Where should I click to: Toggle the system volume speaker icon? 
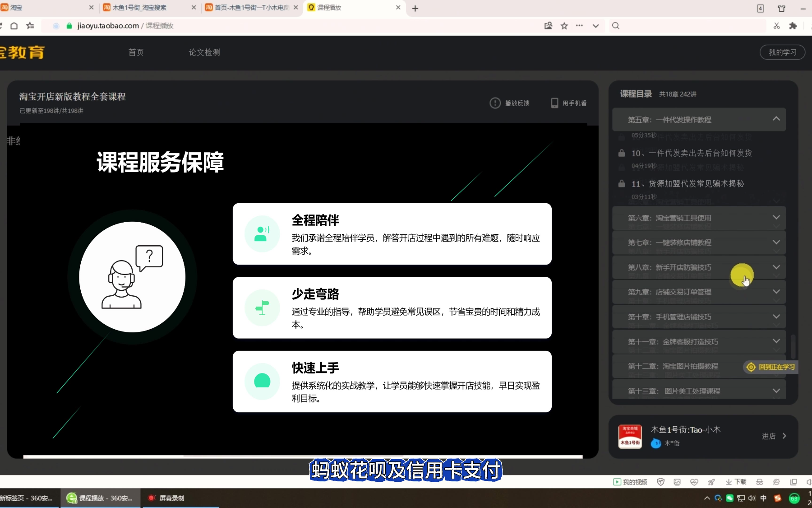752,498
